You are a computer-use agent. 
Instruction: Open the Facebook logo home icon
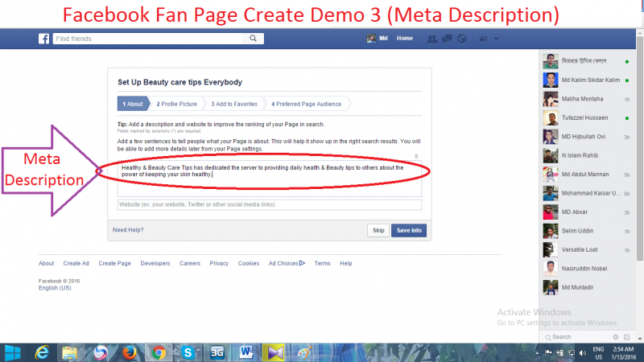(x=43, y=39)
